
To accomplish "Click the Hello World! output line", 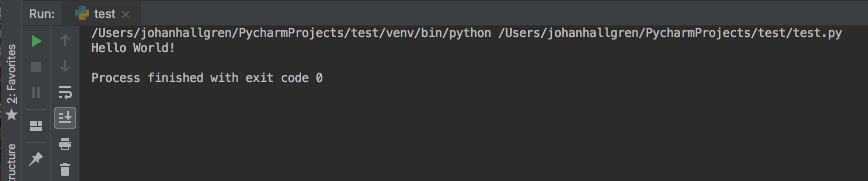I will [133, 48].
